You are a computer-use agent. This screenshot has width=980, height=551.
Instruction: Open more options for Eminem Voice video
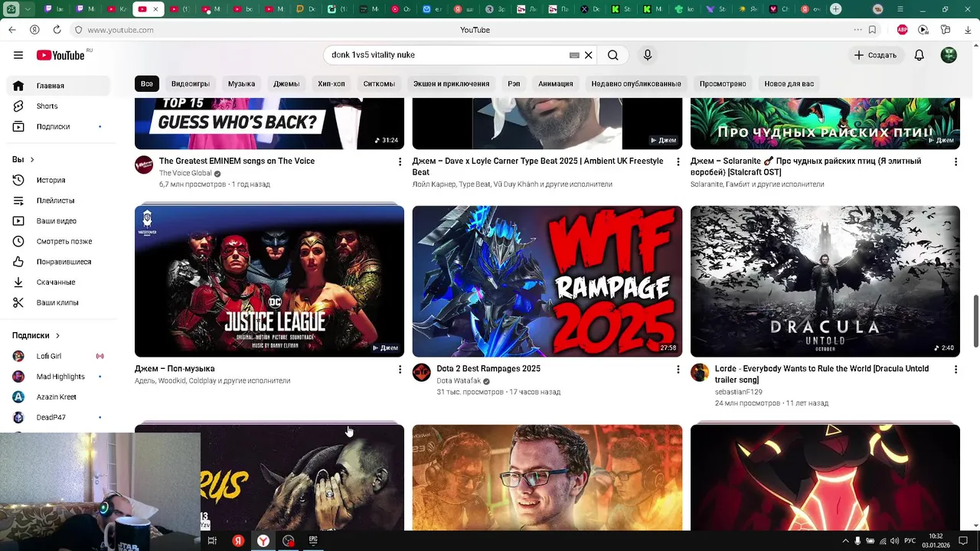pyautogui.click(x=400, y=161)
